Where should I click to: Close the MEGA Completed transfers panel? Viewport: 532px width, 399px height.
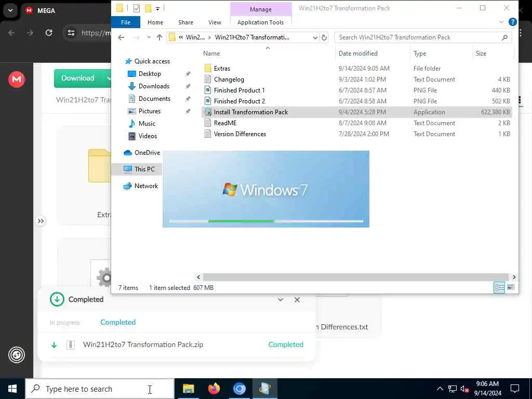point(297,300)
